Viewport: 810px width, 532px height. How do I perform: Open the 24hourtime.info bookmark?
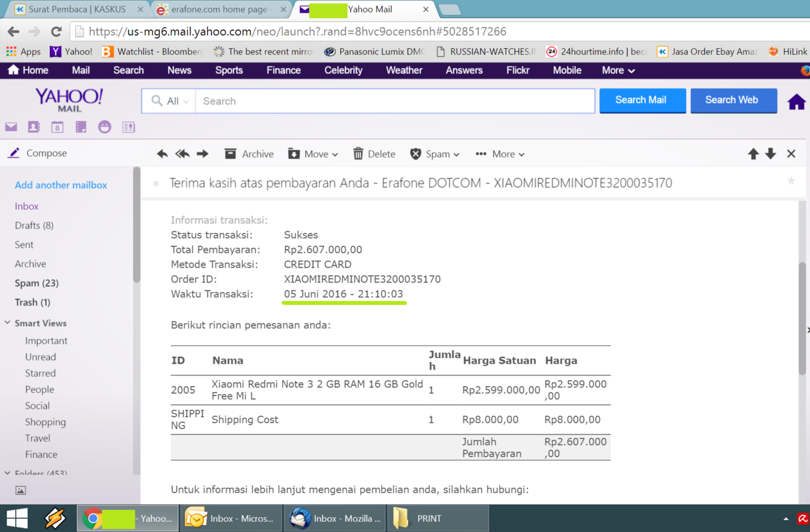pyautogui.click(x=596, y=52)
